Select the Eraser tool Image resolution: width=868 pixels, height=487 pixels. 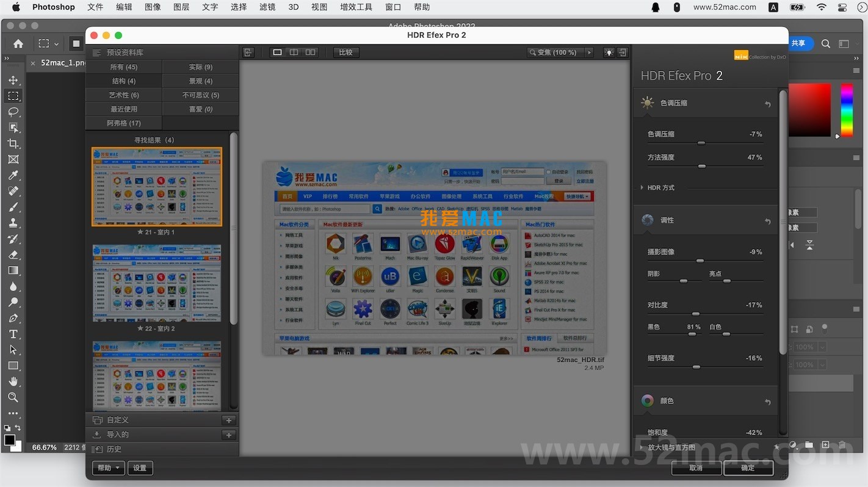(13, 254)
